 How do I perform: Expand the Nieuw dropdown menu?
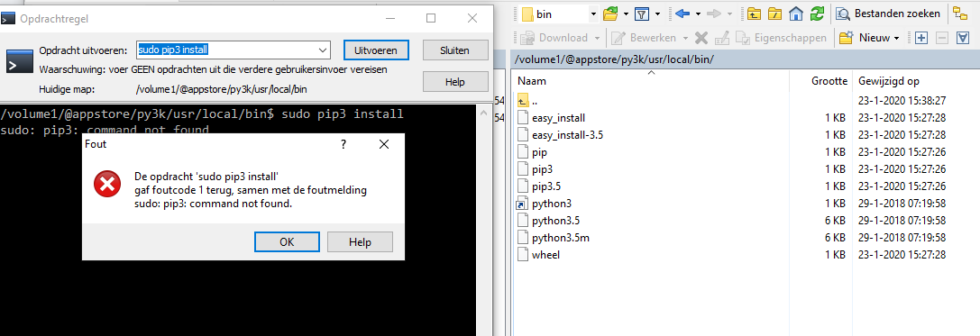[896, 38]
